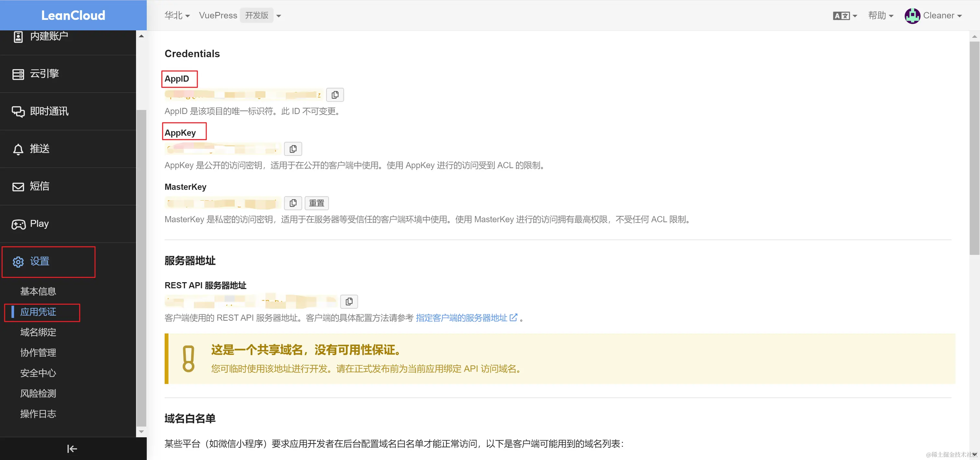Switch to the 域名绑定 page

point(38,332)
